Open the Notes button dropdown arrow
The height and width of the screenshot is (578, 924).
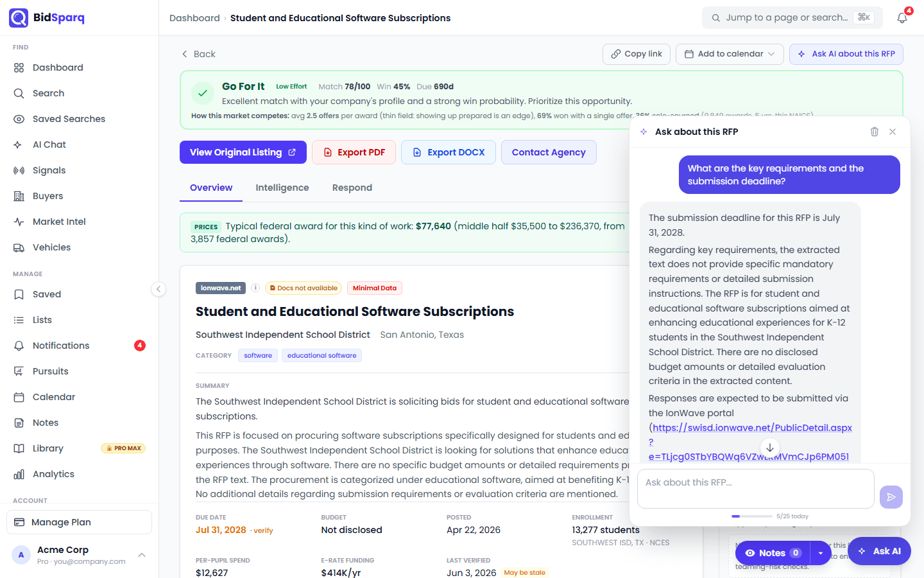click(x=820, y=553)
